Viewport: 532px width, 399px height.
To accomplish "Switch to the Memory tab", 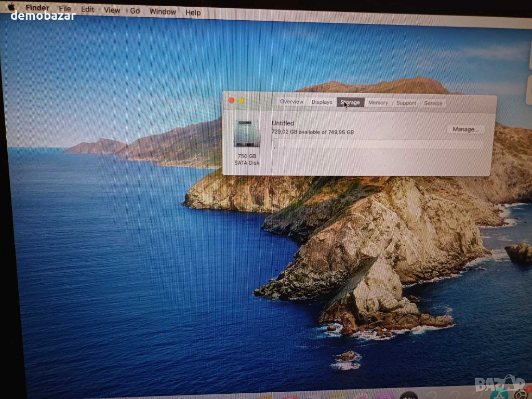I will point(378,103).
